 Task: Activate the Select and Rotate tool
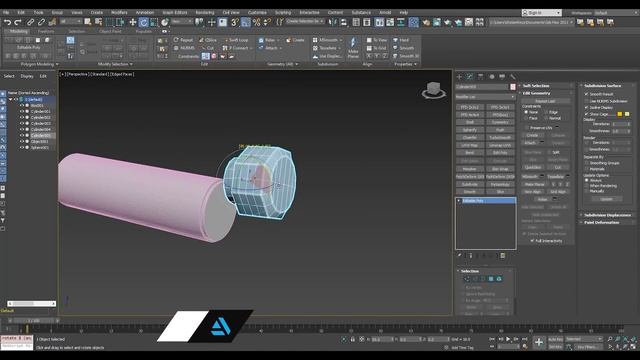pos(143,22)
